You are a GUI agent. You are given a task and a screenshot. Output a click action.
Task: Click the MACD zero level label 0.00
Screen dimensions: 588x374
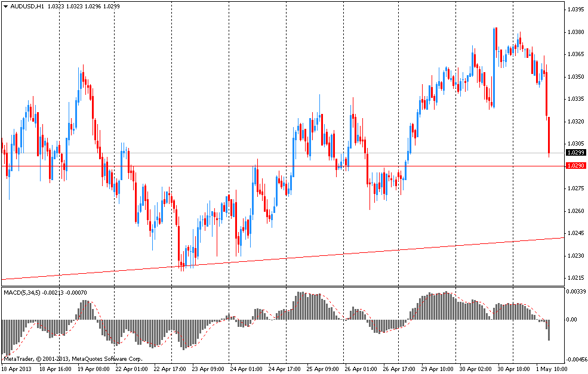(572, 320)
